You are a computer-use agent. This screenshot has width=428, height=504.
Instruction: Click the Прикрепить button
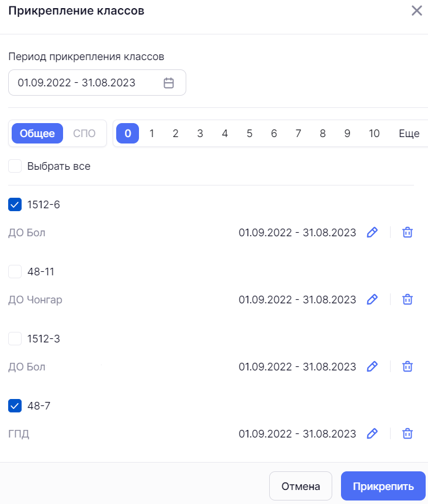click(383, 486)
